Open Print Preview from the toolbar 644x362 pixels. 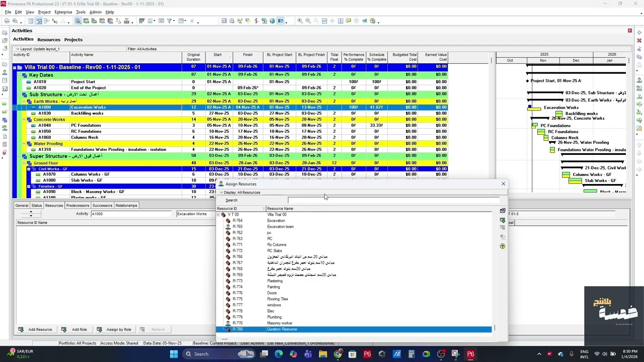click(x=15, y=21)
